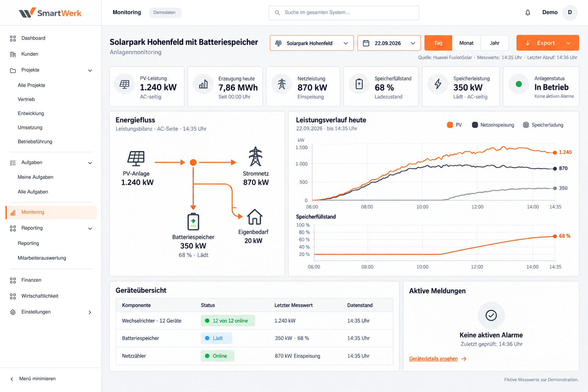The width and height of the screenshot is (588, 392).
Task: Click the Demodaten badge
Action: (x=165, y=13)
